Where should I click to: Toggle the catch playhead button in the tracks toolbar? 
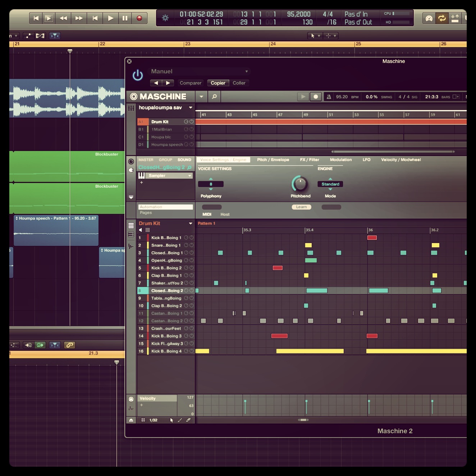click(55, 36)
